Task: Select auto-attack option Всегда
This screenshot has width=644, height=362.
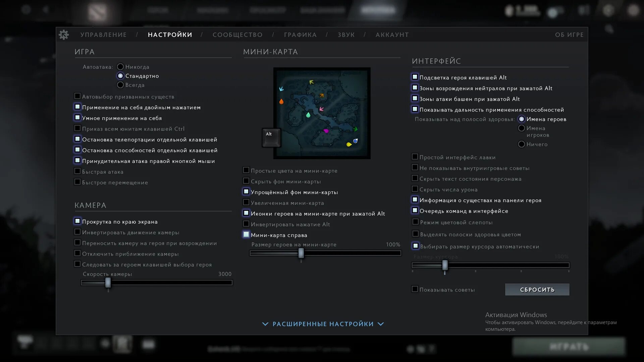Action: point(120,85)
